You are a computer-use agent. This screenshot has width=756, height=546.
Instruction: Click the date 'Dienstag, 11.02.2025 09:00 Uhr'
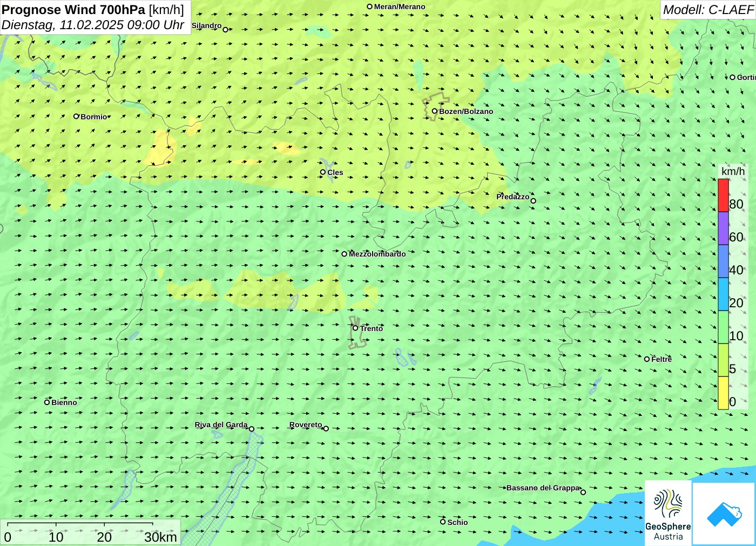[x=93, y=25]
